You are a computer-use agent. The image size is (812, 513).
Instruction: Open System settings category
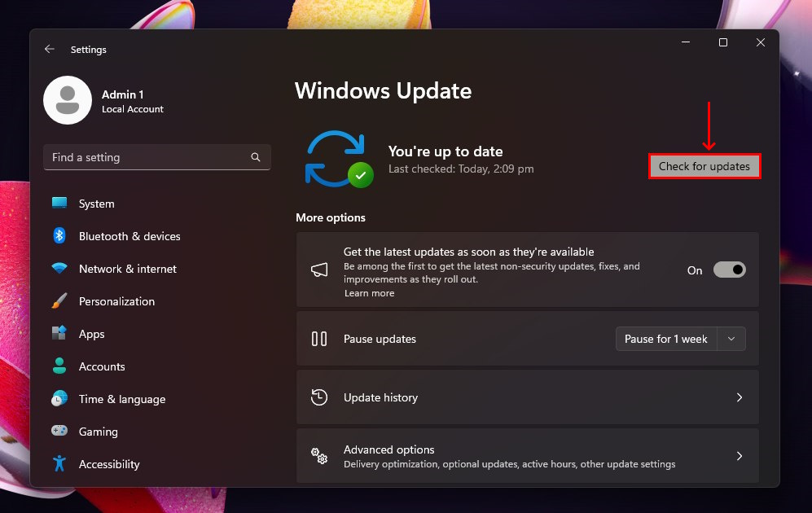pyautogui.click(x=96, y=204)
